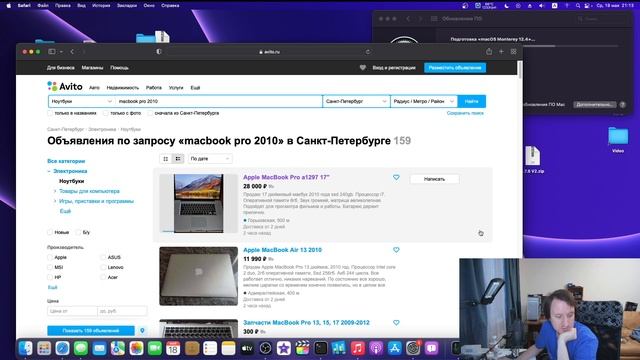Launch FaceTime from the Dock
640x360 pixels.
(155, 348)
